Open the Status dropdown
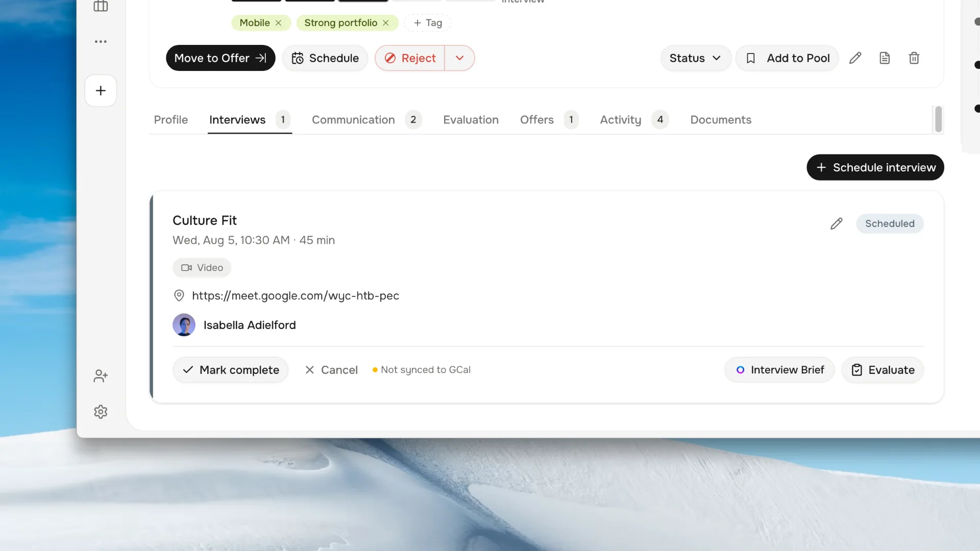The width and height of the screenshot is (980, 551). (x=695, y=58)
